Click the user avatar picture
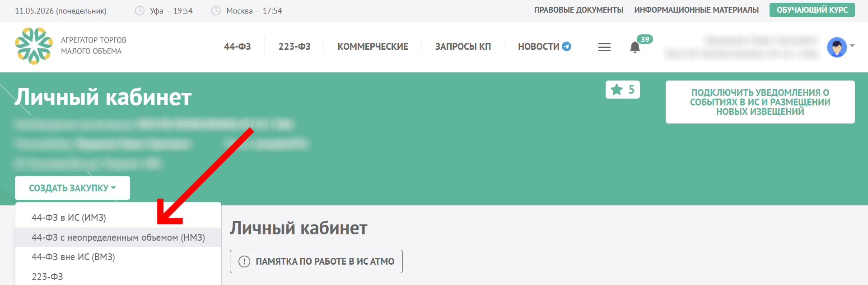 (x=837, y=47)
